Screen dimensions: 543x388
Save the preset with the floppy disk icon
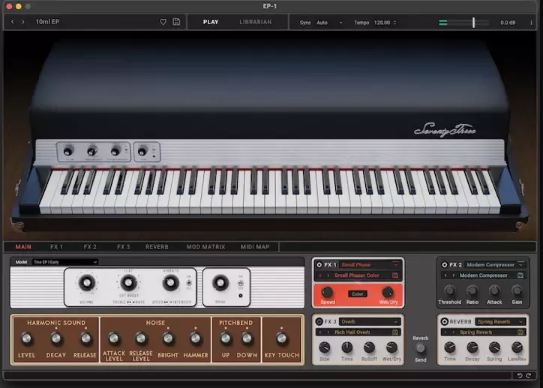pos(176,21)
